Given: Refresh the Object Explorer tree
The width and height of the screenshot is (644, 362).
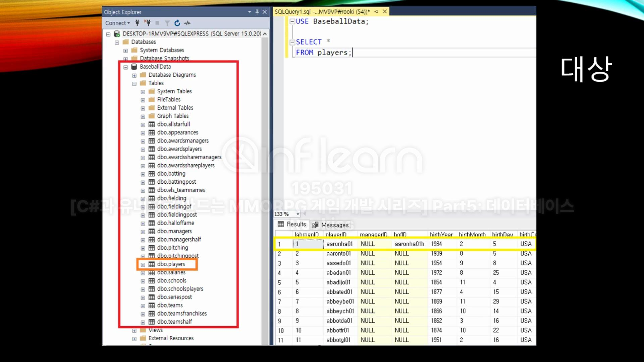Looking at the screenshot, I should pos(177,23).
